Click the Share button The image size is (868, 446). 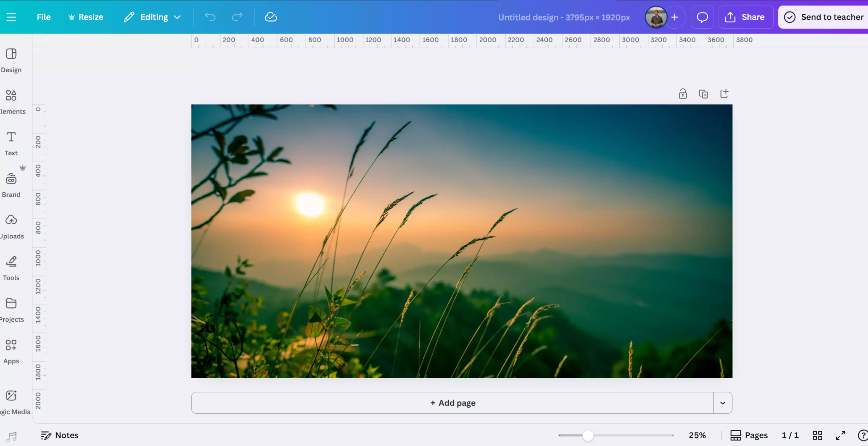click(x=746, y=17)
